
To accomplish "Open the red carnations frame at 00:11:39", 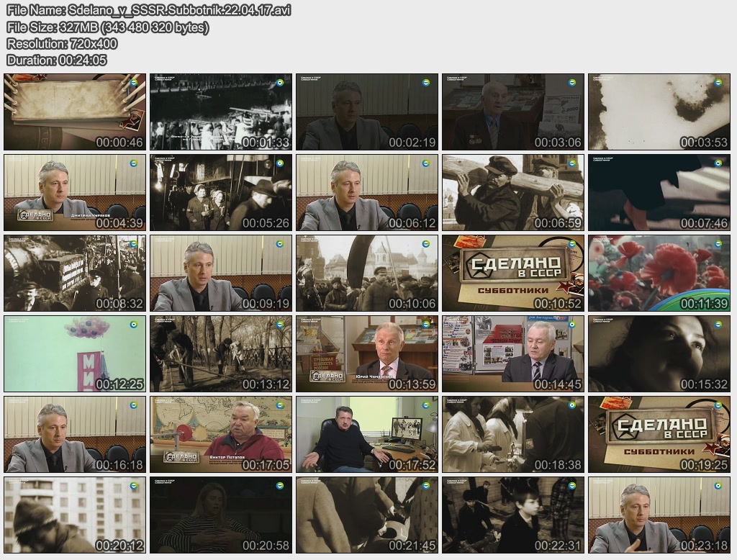I will (x=659, y=273).
